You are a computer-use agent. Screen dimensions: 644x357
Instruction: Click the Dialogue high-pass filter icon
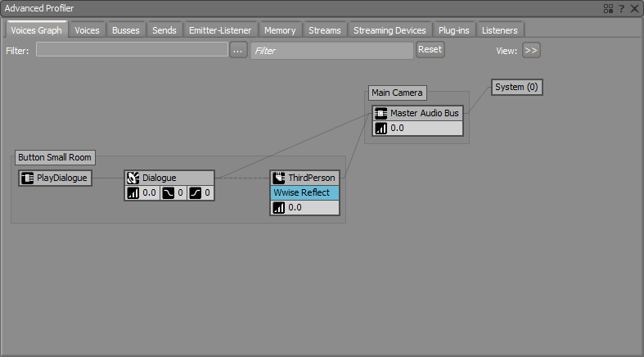point(195,192)
